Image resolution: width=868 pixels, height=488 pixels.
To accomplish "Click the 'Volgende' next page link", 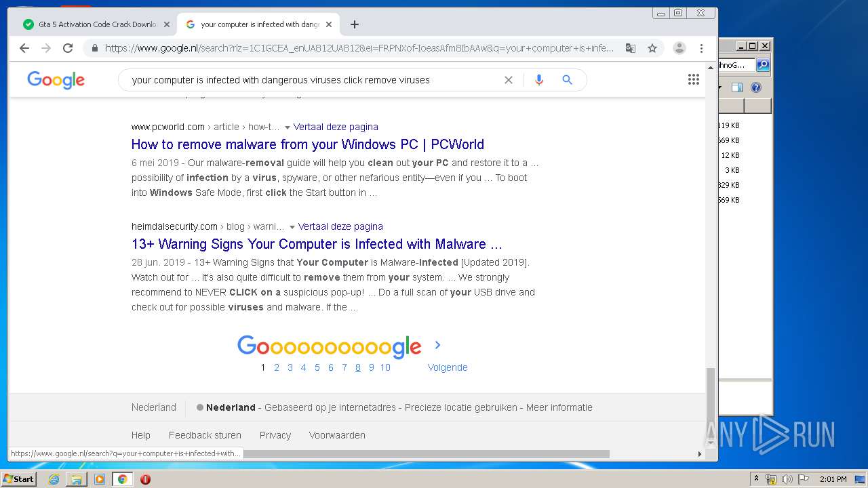I will (448, 367).
